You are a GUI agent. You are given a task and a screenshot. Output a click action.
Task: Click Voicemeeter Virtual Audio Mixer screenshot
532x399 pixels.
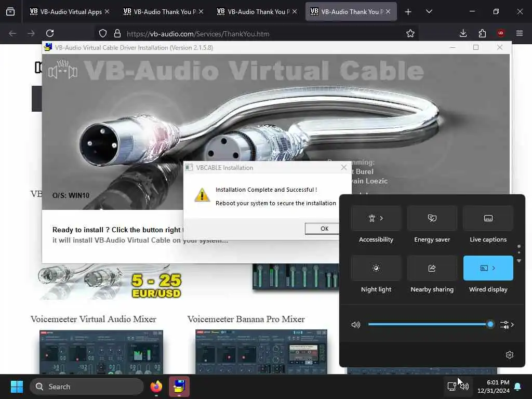(101, 352)
